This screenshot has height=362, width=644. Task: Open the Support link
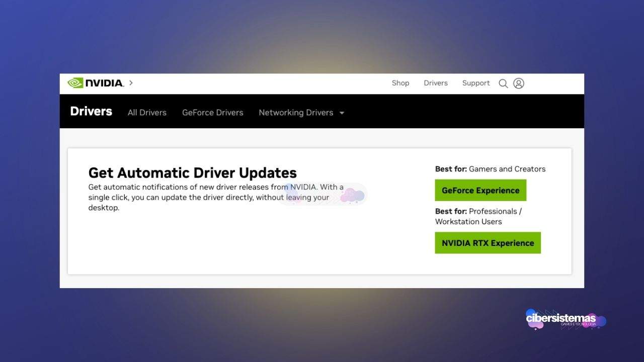point(476,83)
